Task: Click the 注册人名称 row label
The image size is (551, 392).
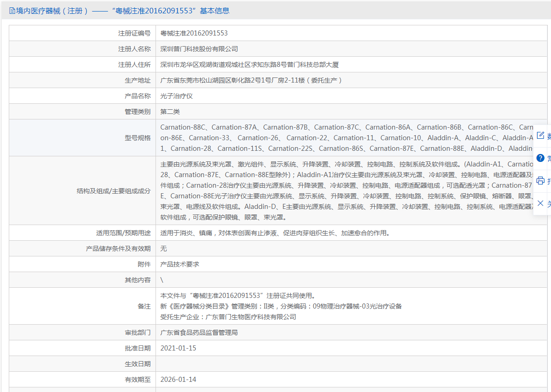Action: click(x=134, y=49)
